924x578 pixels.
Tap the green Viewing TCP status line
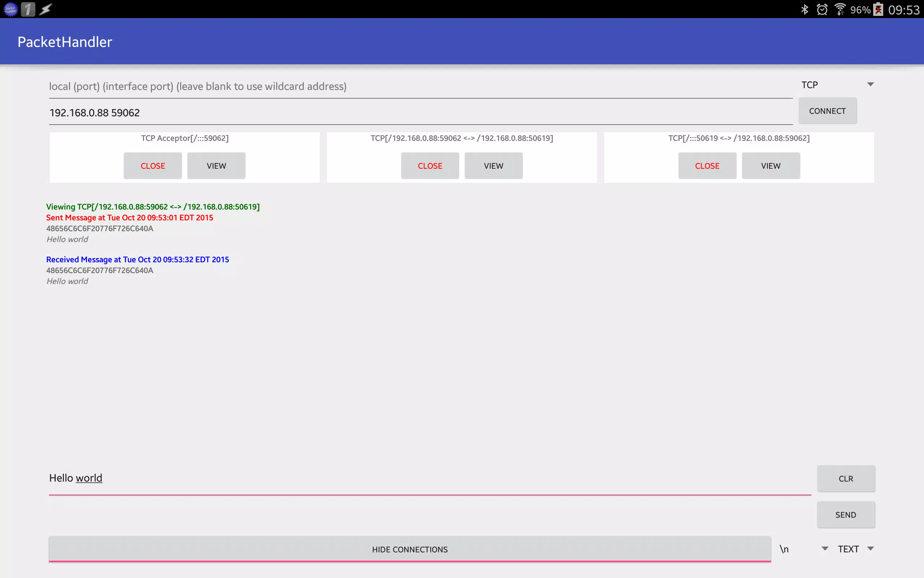click(x=153, y=207)
